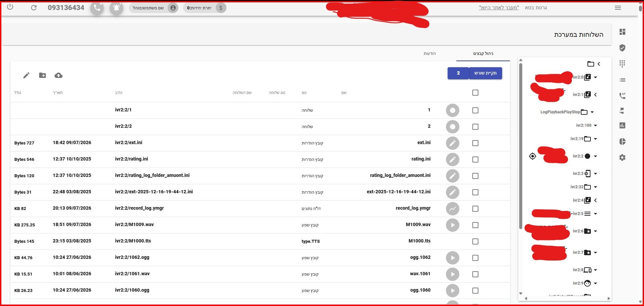Click the refresh icon in top bar
Viewport: 644px width, 306px height.
[34, 8]
